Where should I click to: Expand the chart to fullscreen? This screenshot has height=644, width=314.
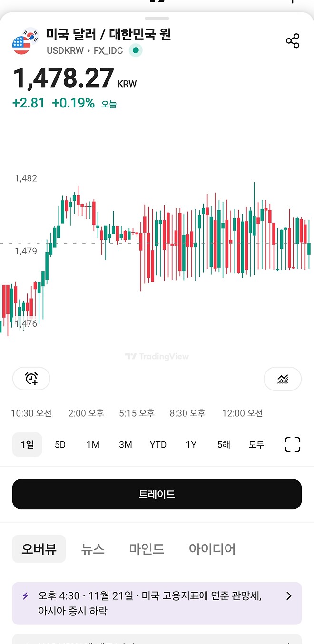[292, 445]
